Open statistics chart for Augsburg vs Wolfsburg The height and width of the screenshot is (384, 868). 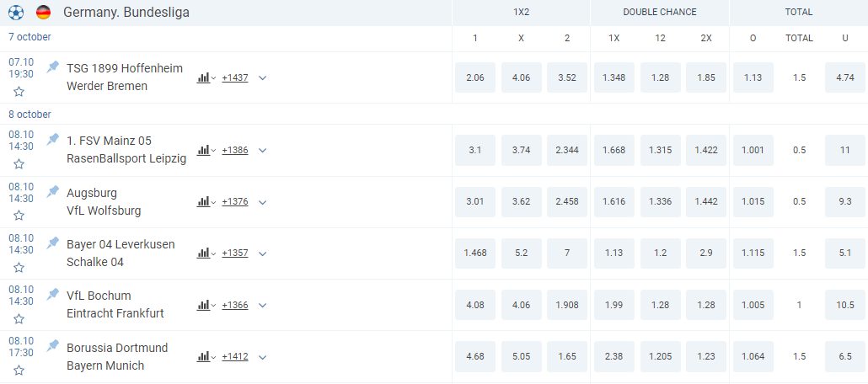click(205, 202)
